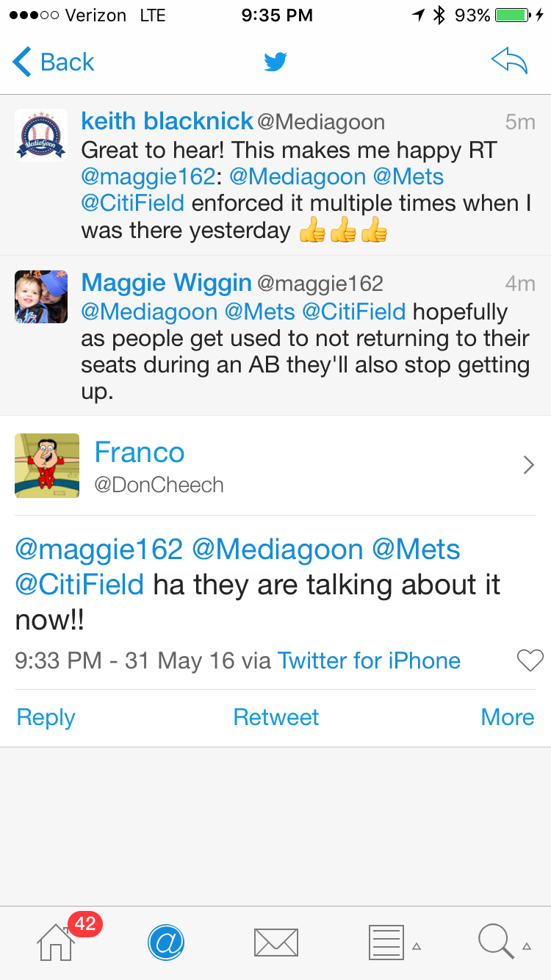This screenshot has width=551, height=980.
Task: Tap the Reply action under the tweet
Action: pos(46,717)
